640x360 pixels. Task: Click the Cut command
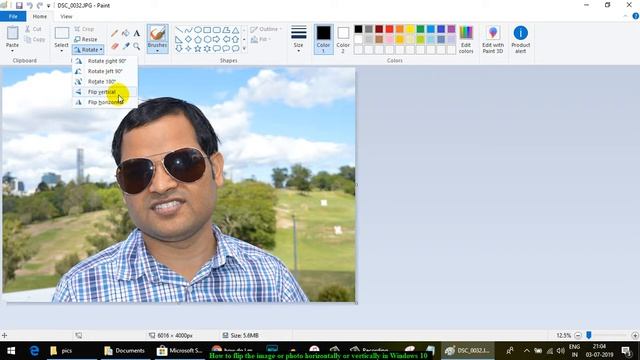point(33,29)
